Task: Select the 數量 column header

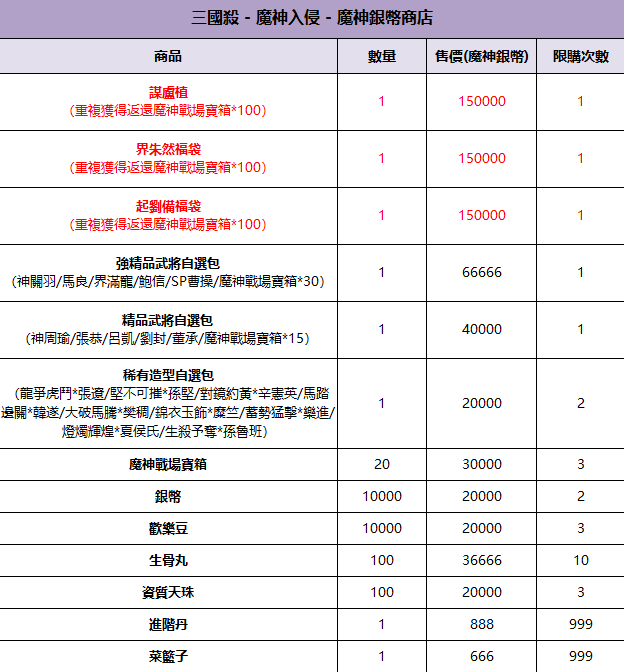Action: click(381, 56)
